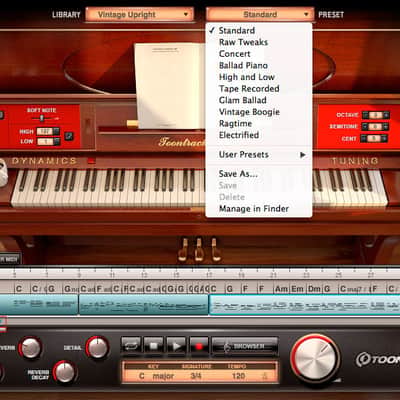Click the Semitone decrease arrow
Screen dimensions: 400x400
point(365,127)
